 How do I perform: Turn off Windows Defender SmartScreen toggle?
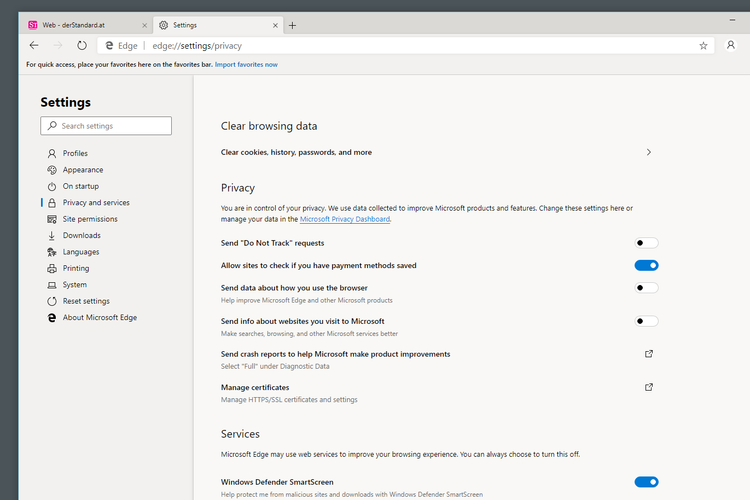646,482
